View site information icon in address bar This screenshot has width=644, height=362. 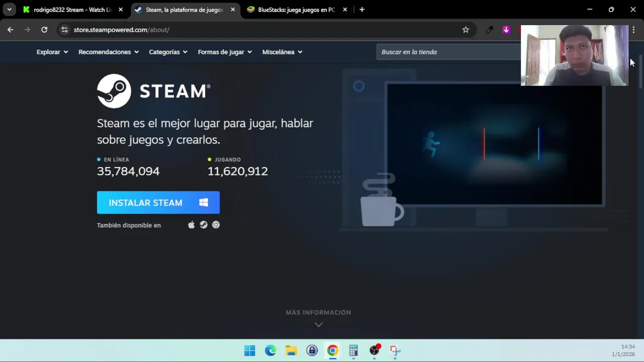tap(64, 30)
